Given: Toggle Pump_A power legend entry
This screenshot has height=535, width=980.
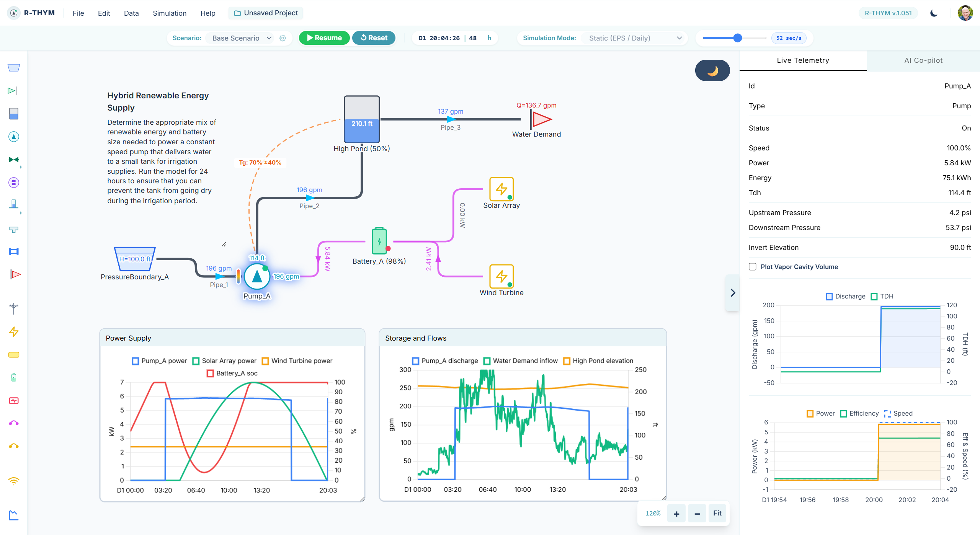Looking at the screenshot, I should [159, 361].
